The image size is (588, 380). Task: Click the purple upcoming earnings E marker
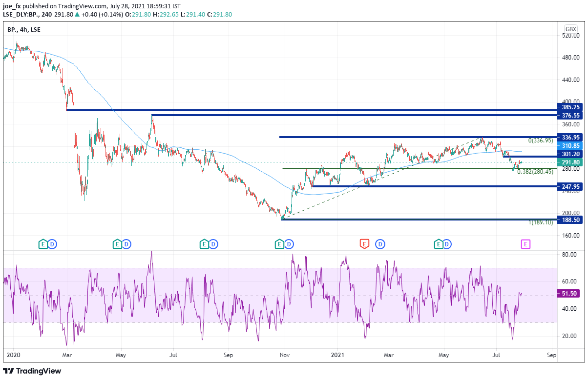pyautogui.click(x=525, y=243)
